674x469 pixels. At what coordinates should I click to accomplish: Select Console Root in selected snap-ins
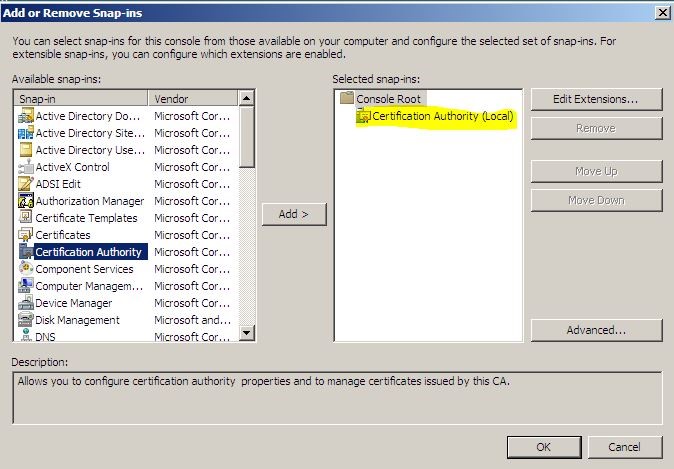(388, 99)
